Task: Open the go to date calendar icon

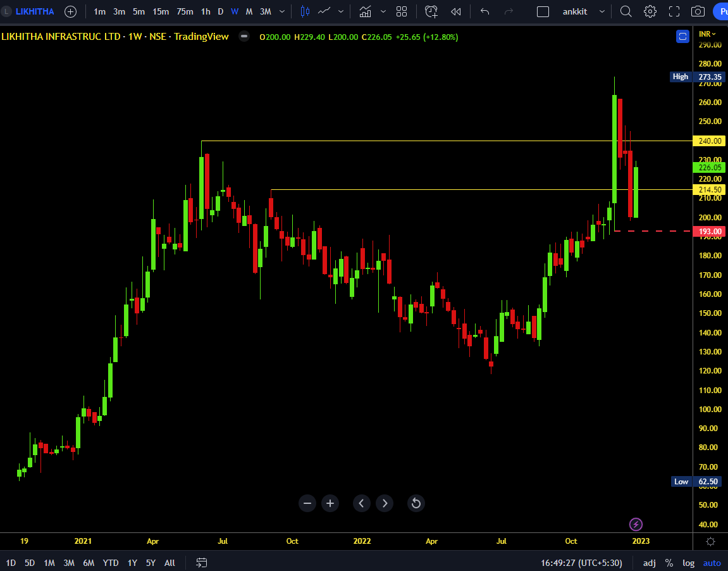Action: [202, 563]
